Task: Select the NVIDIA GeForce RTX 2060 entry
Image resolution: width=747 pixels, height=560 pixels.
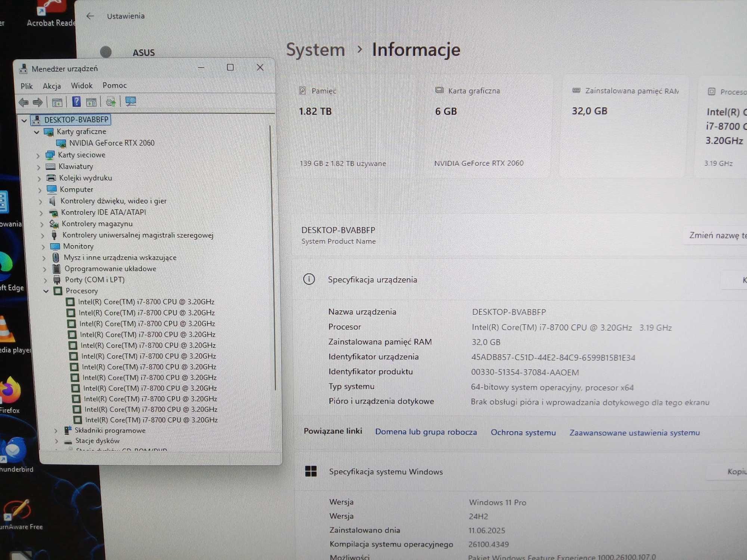Action: [x=112, y=143]
